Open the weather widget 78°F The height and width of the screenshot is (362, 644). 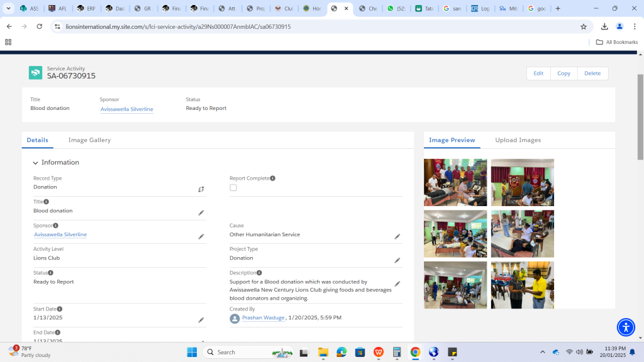point(30,352)
